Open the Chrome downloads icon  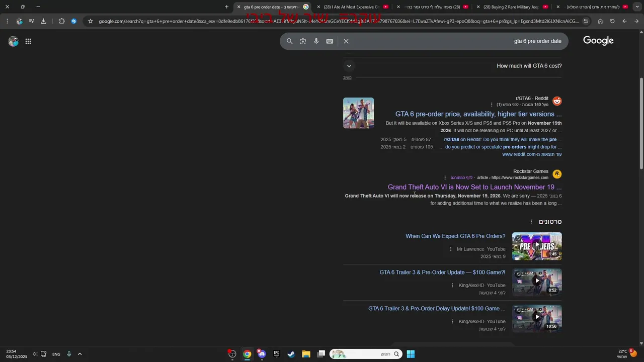(x=43, y=21)
